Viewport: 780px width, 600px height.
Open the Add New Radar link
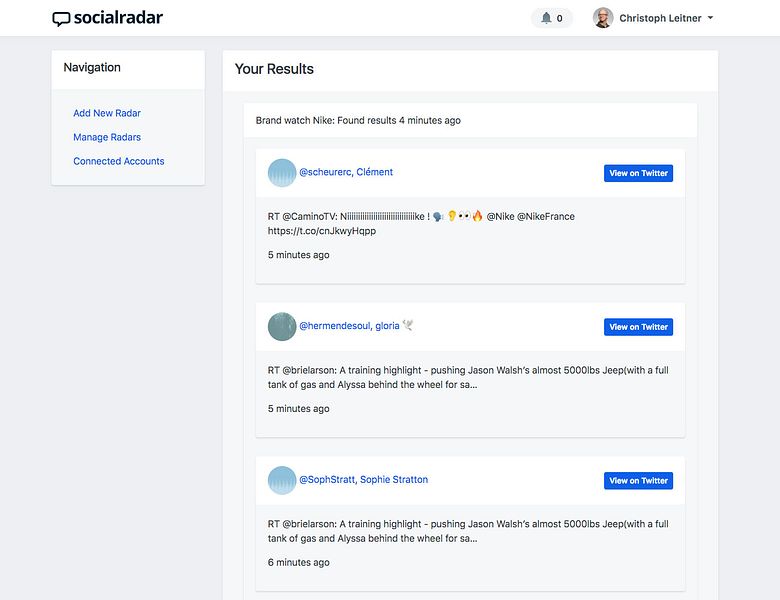[107, 113]
